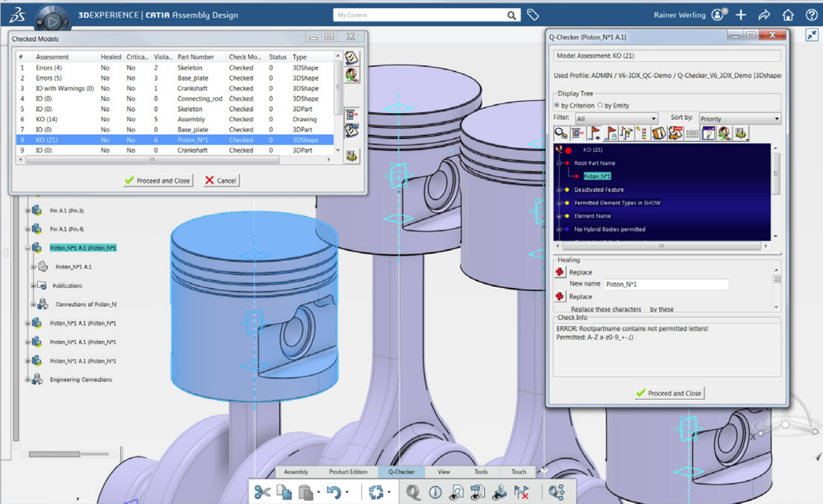Click the orange info book icon in Q-Checker
The image size is (823, 504).
pos(659,133)
